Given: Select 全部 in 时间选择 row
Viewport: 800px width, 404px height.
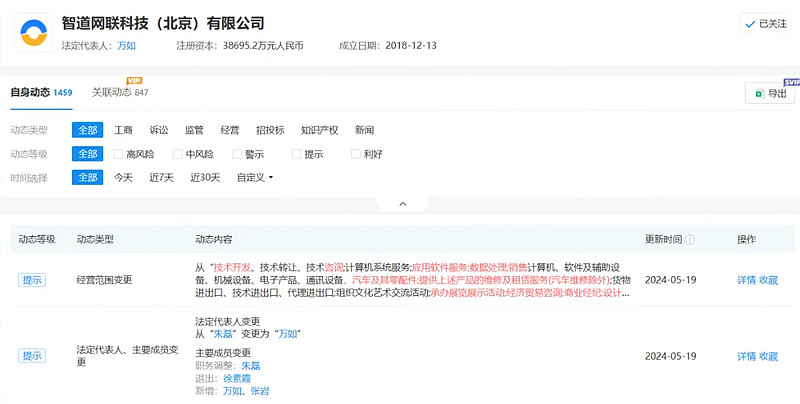Looking at the screenshot, I should [x=87, y=177].
